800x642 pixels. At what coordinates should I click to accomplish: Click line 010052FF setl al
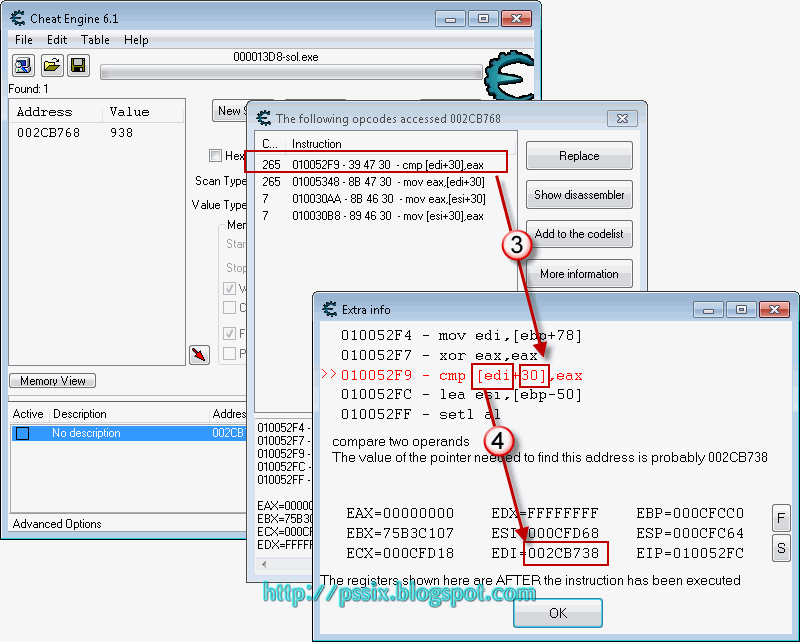pos(420,414)
